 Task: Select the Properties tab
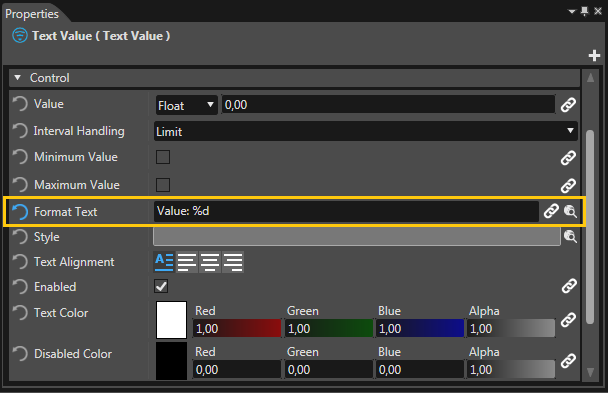(32, 14)
